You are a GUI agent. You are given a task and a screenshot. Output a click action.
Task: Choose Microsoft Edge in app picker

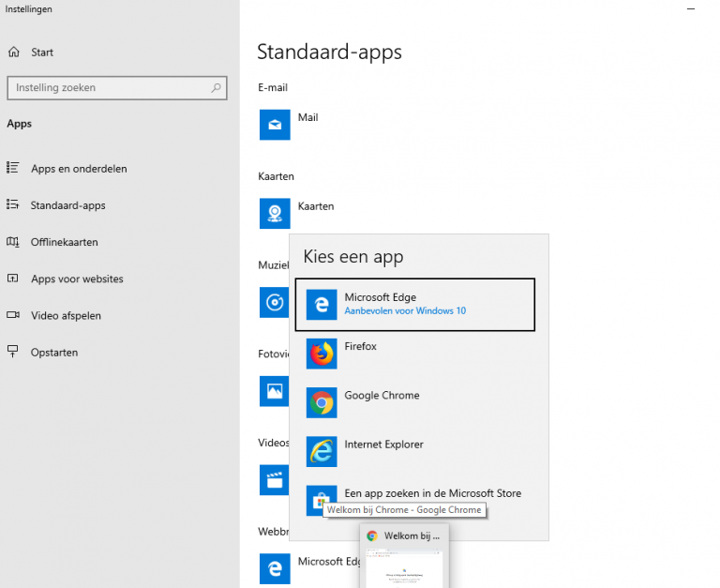(415, 305)
